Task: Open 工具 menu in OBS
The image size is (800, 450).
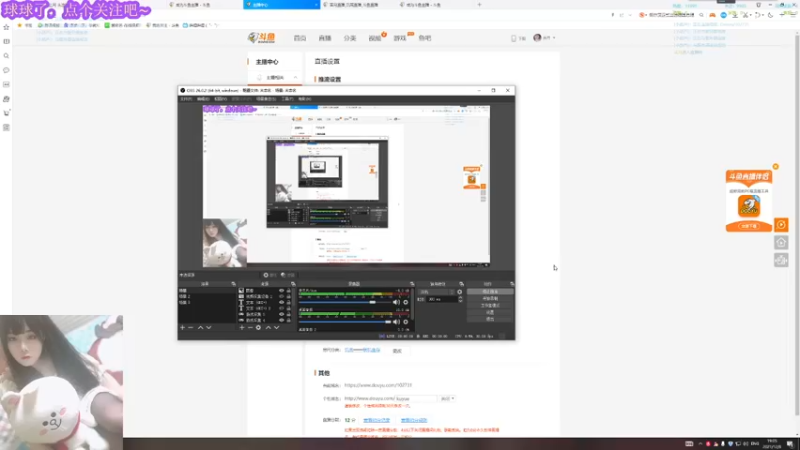Action: tap(287, 99)
